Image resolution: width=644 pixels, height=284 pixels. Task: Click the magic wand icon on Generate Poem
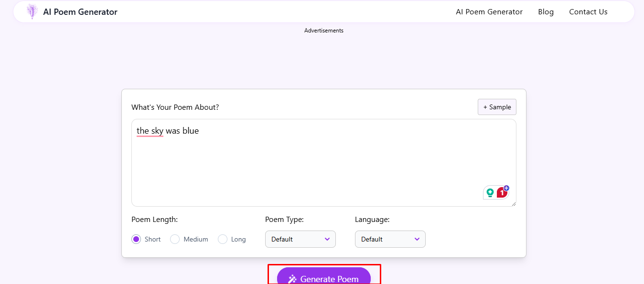[291, 279]
